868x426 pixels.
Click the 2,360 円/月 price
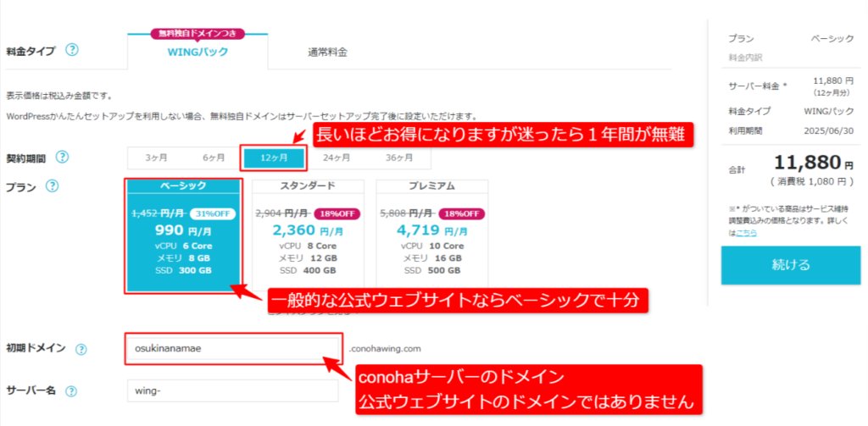[x=308, y=230]
